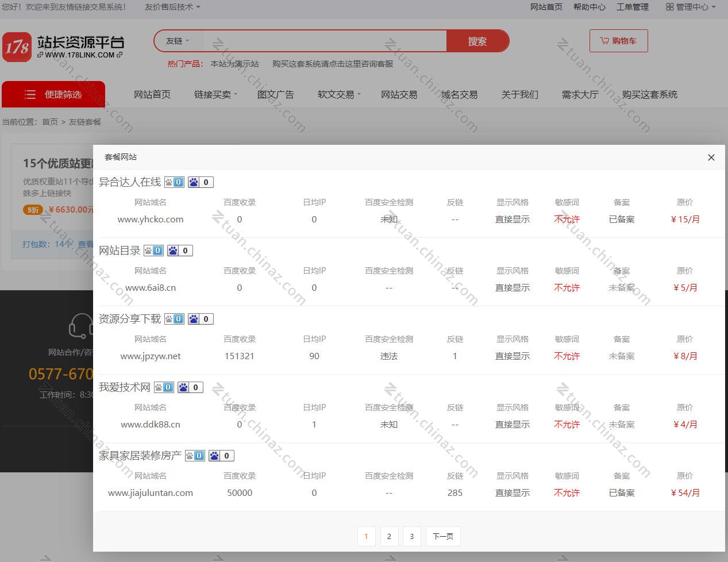Click the 285 反链 value
The width and height of the screenshot is (728, 562).
click(455, 492)
